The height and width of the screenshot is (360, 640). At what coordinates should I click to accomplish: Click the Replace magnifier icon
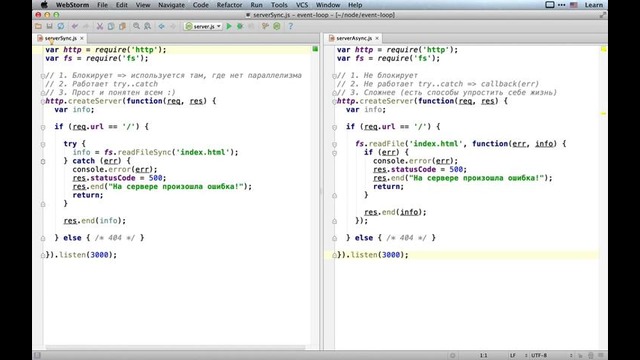point(147,26)
